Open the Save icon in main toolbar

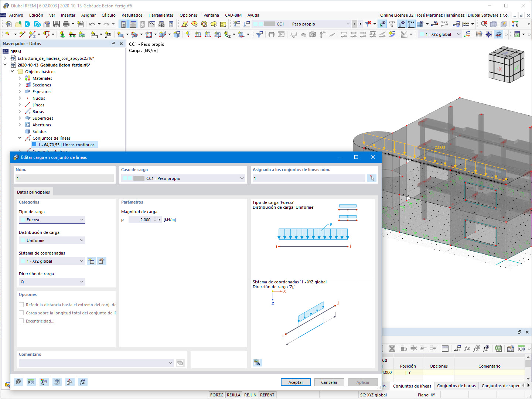pos(57,24)
